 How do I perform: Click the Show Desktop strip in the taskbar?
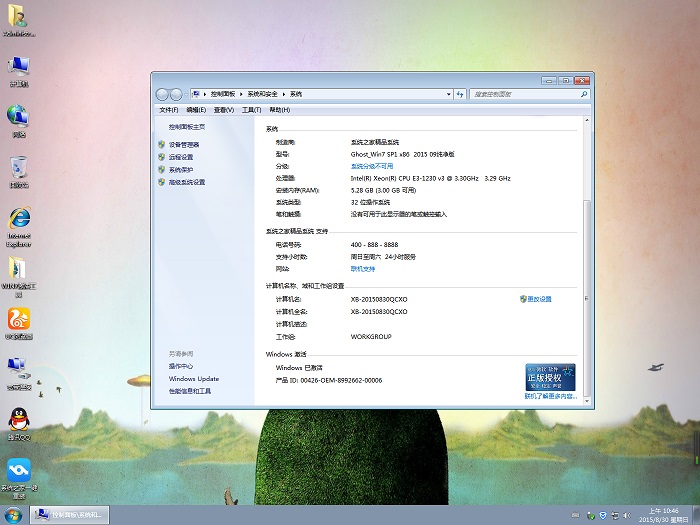[x=697, y=516]
